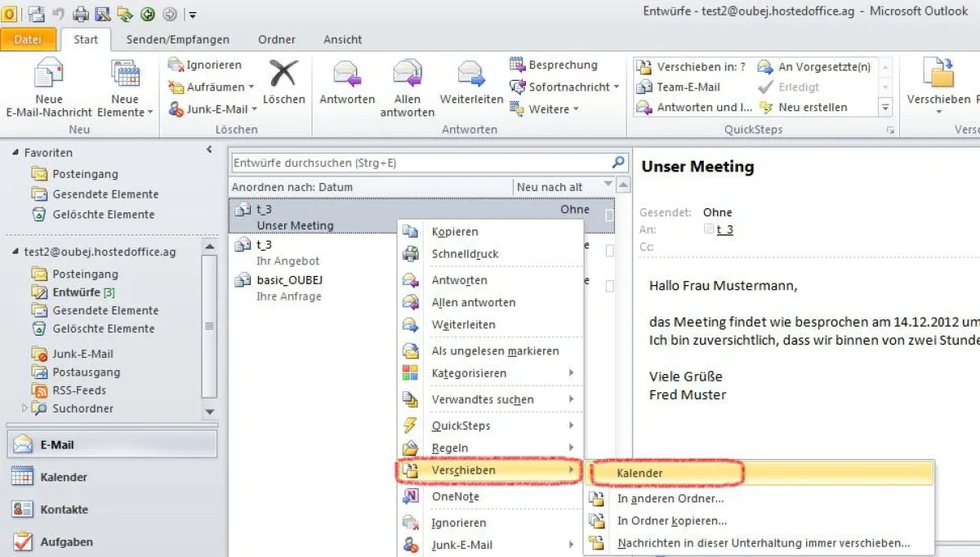Collapse the test2@oubej.hostedoffice.ag account tree
The height and width of the screenshot is (557, 980).
tap(17, 252)
